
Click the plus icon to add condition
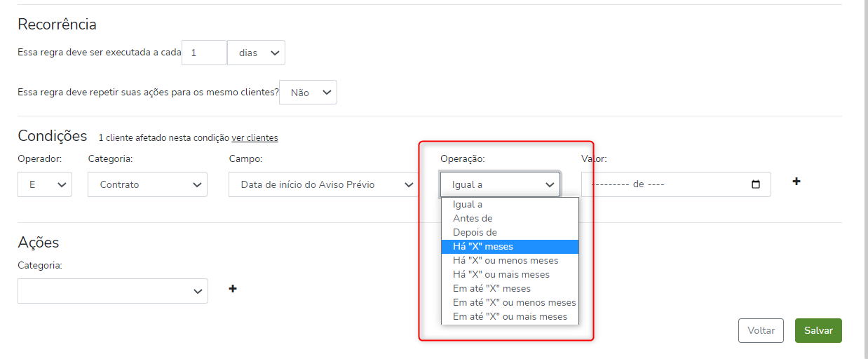[x=796, y=182]
